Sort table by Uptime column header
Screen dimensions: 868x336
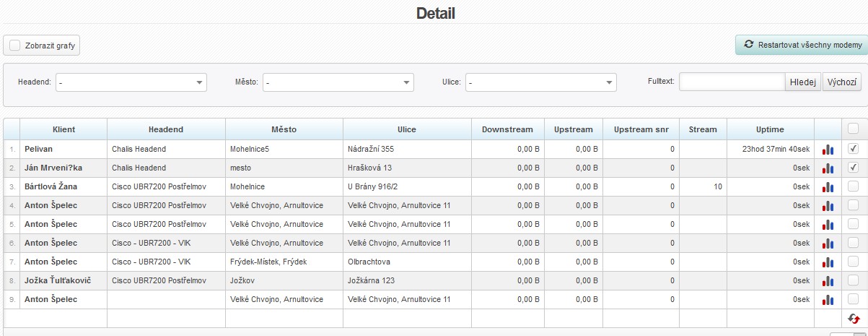click(x=770, y=129)
